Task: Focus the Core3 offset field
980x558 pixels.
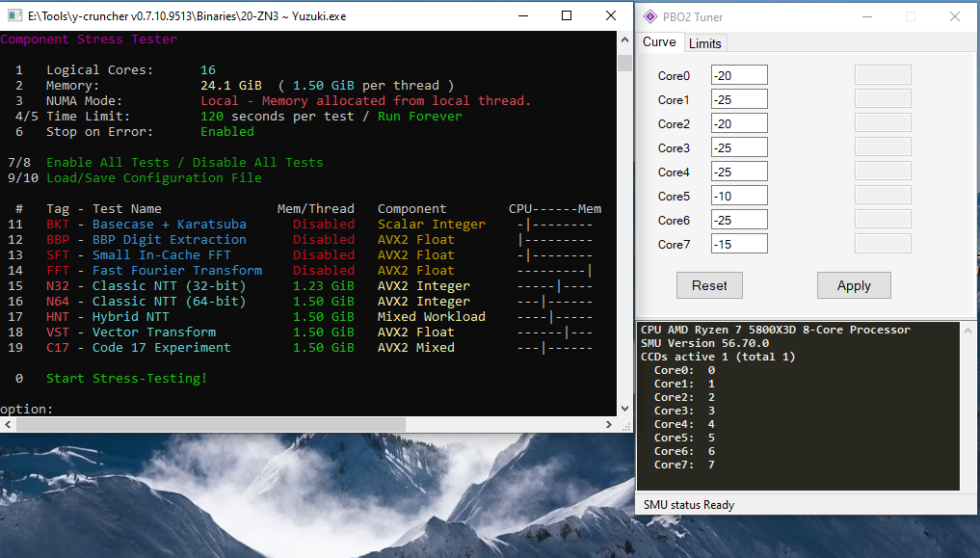Action: [x=739, y=147]
